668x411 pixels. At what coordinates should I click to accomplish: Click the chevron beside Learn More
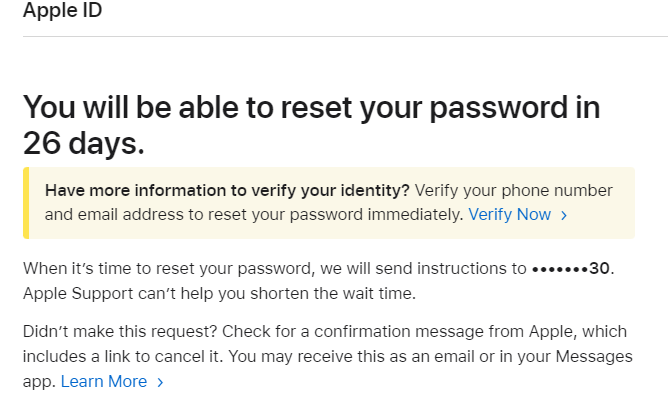click(160, 382)
